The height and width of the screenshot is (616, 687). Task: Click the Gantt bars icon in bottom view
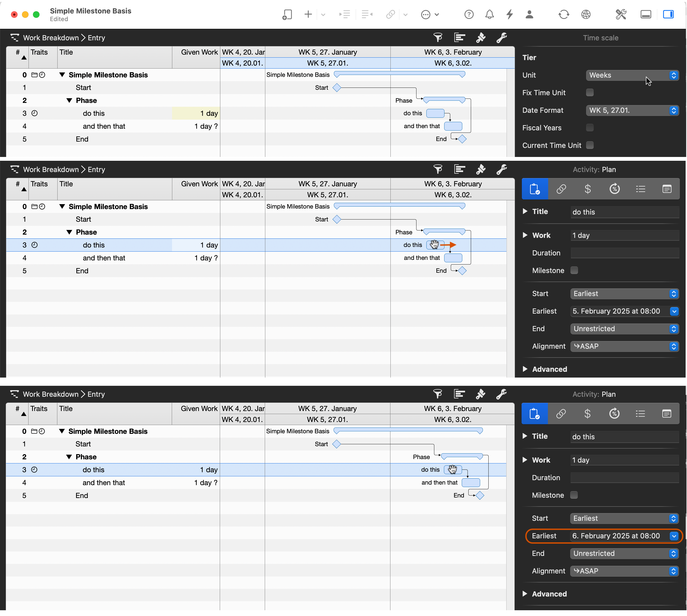[x=459, y=394]
